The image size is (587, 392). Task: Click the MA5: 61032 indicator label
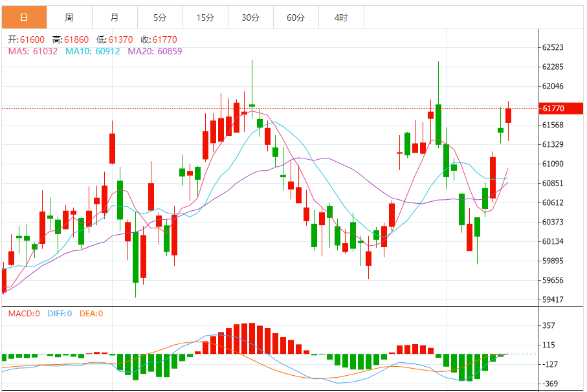pyautogui.click(x=33, y=51)
